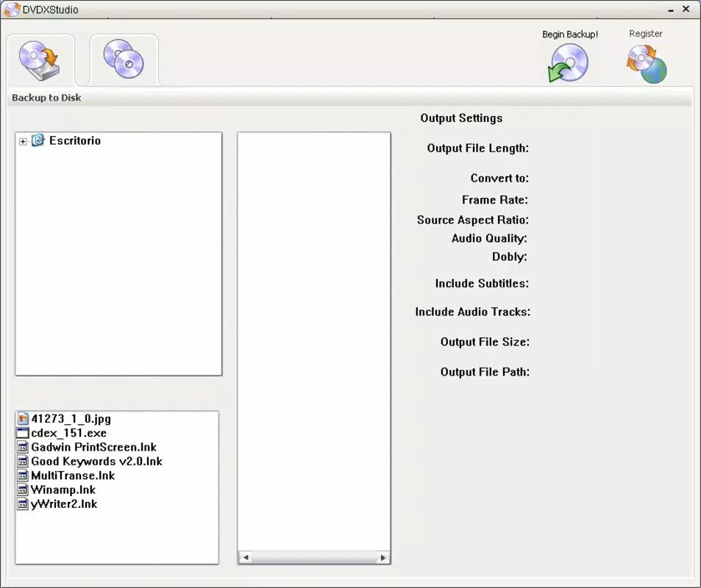Open the Register globe icon
The height and width of the screenshot is (588, 701).
[x=647, y=65]
